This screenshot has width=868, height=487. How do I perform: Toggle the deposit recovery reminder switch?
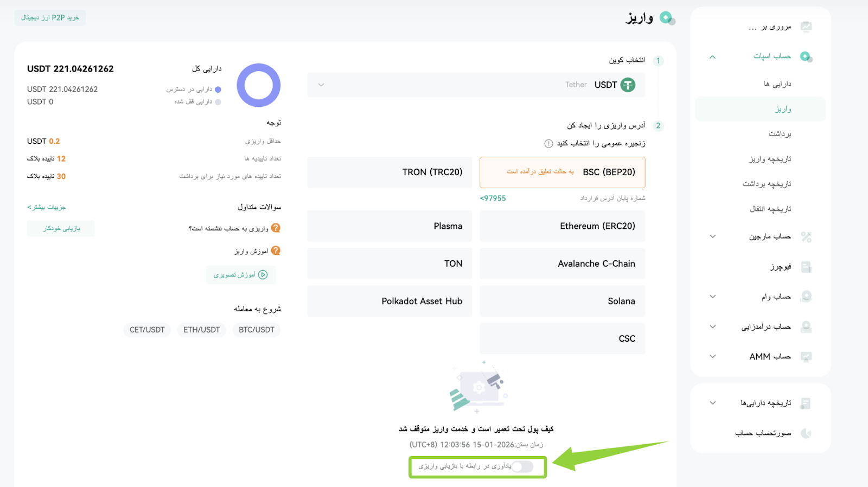[x=523, y=466]
